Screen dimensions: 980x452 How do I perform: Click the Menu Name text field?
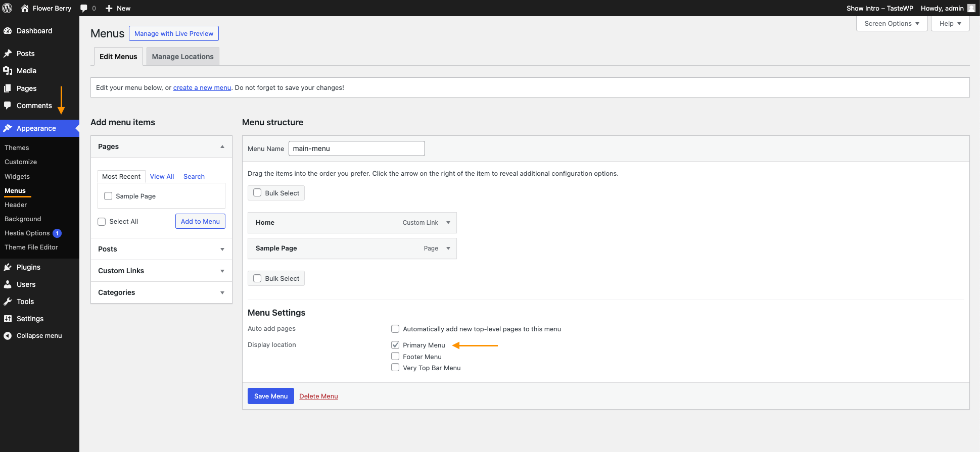(356, 148)
